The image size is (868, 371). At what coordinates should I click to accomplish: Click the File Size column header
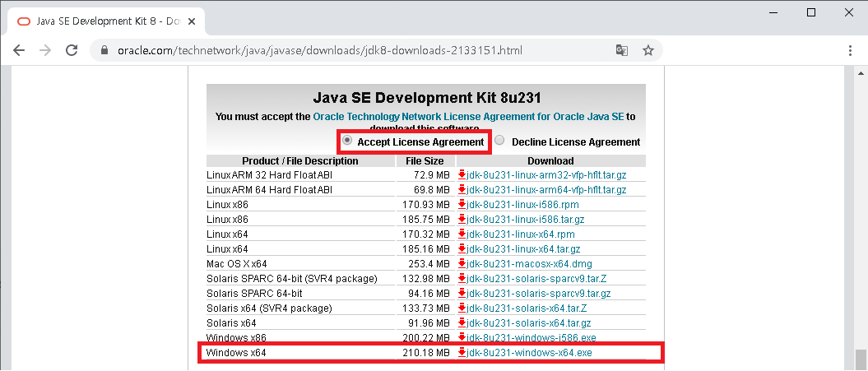[x=425, y=160]
